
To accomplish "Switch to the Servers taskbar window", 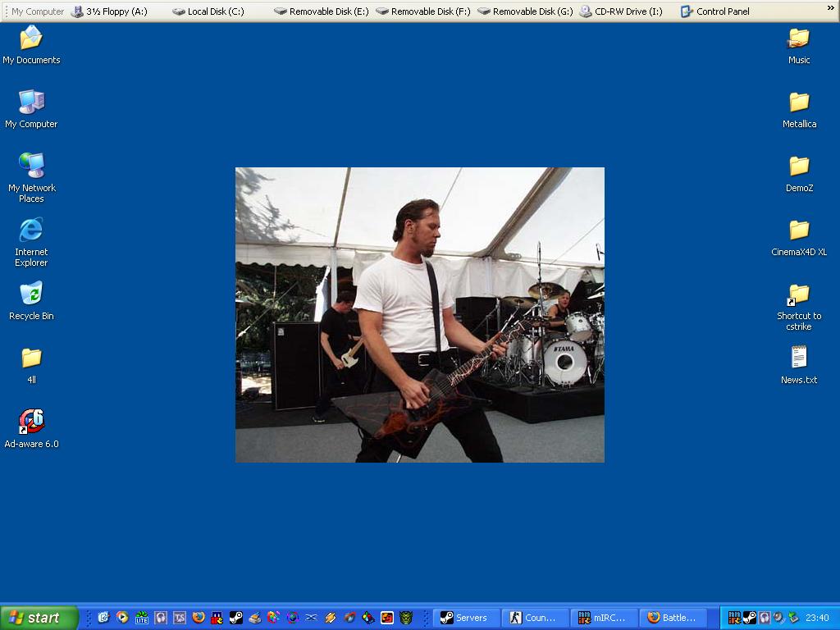I will (466, 618).
